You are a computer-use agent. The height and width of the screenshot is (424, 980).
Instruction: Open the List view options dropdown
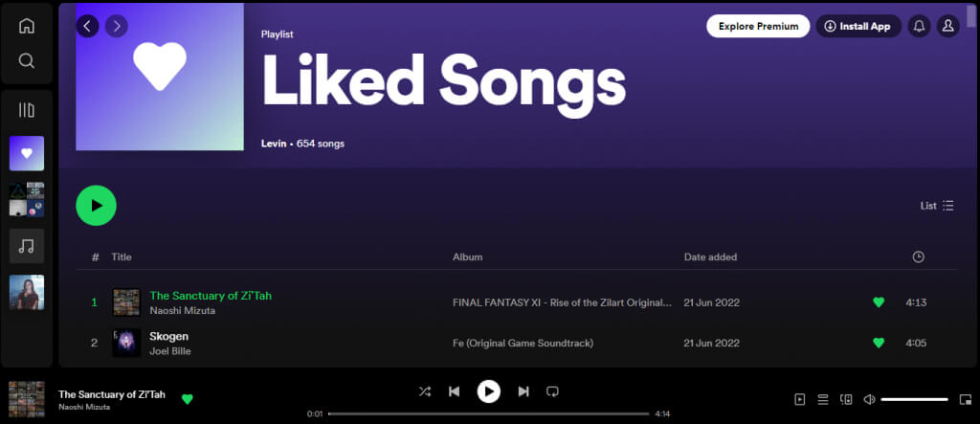click(937, 206)
